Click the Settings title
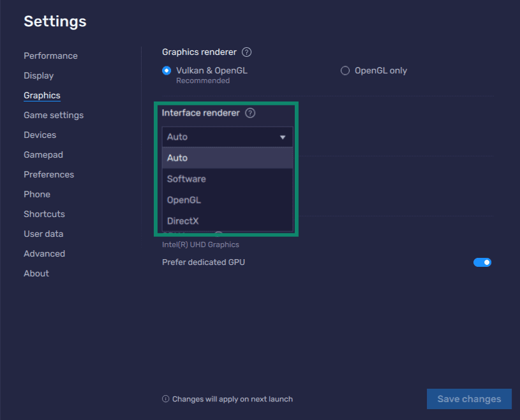Image resolution: width=520 pixels, height=420 pixels. coord(55,22)
